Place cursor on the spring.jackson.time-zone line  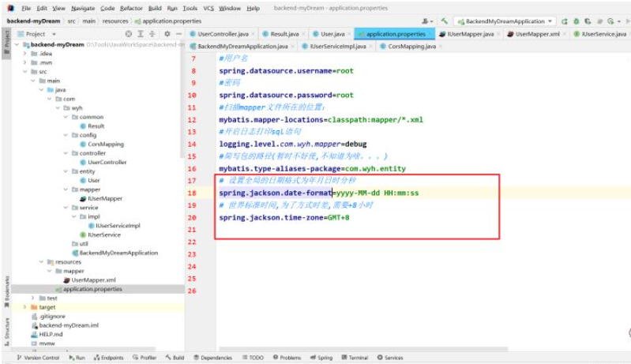[284, 217]
